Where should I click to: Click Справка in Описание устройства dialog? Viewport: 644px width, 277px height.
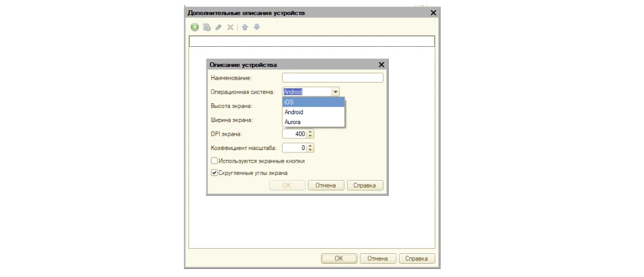pyautogui.click(x=365, y=185)
